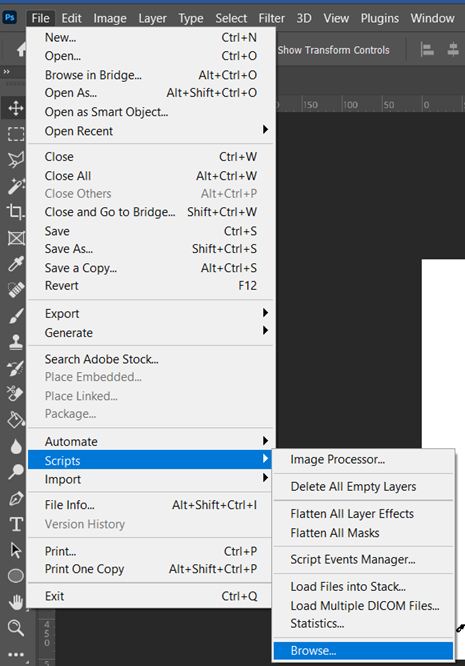Select the Horizontal Type tool

coord(16,525)
